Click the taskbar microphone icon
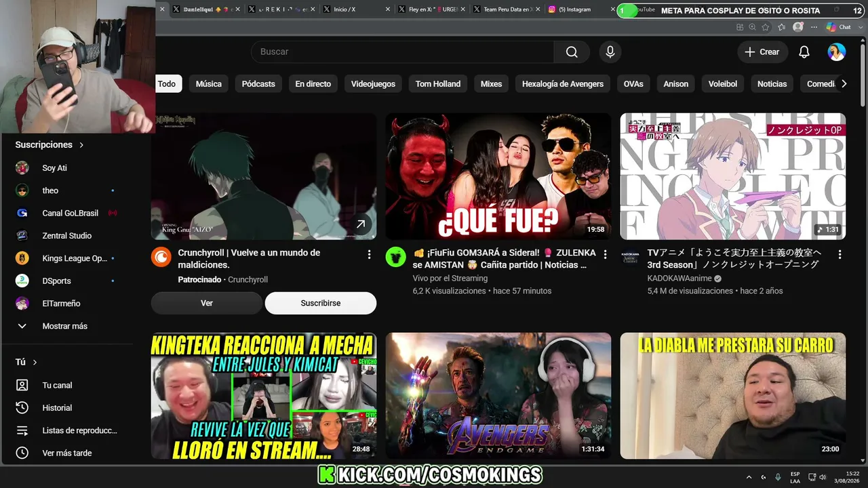This screenshot has height=488, width=868. [778, 477]
